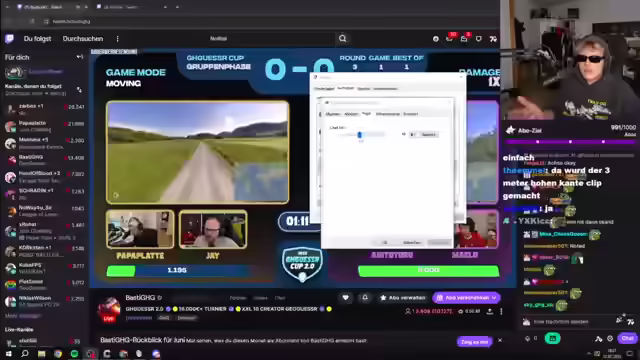Open the 'Durchsuchen' browse page
640x360 pixels.
(83, 39)
